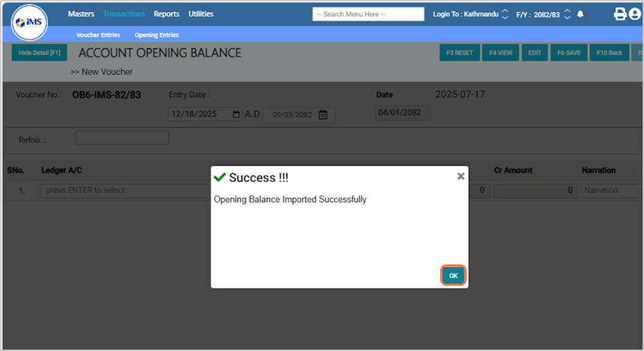
Task: Switch to Voucher Entries tab
Action: [x=98, y=35]
